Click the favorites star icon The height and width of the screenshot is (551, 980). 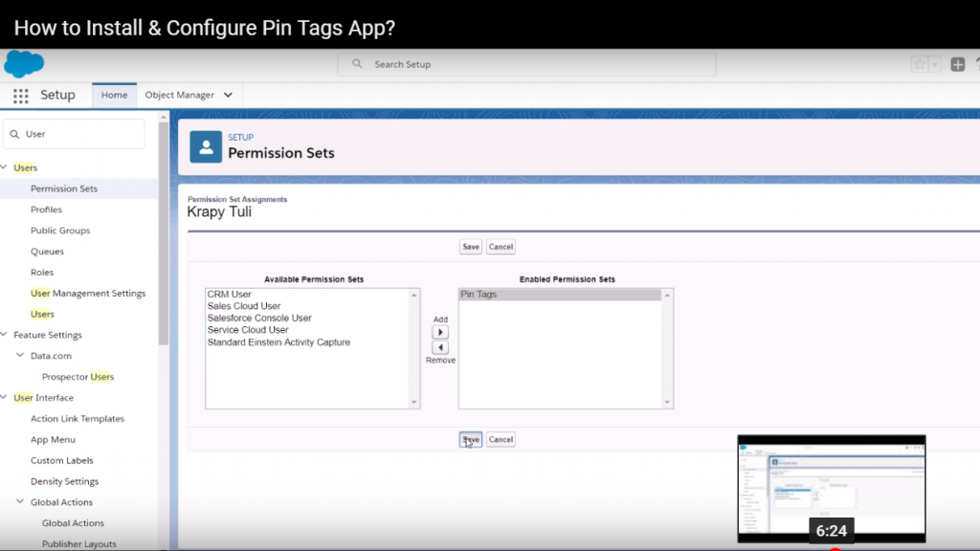pyautogui.click(x=920, y=64)
